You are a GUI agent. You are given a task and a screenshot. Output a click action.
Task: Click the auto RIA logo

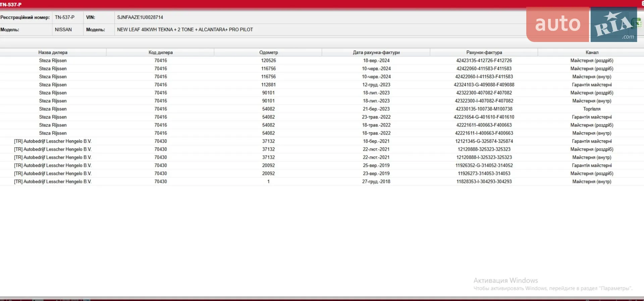pyautogui.click(x=582, y=24)
